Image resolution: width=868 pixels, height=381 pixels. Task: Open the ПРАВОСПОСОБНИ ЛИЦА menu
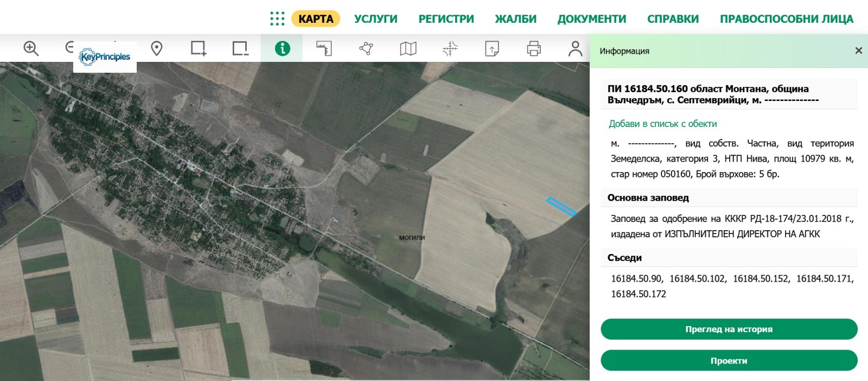787,19
